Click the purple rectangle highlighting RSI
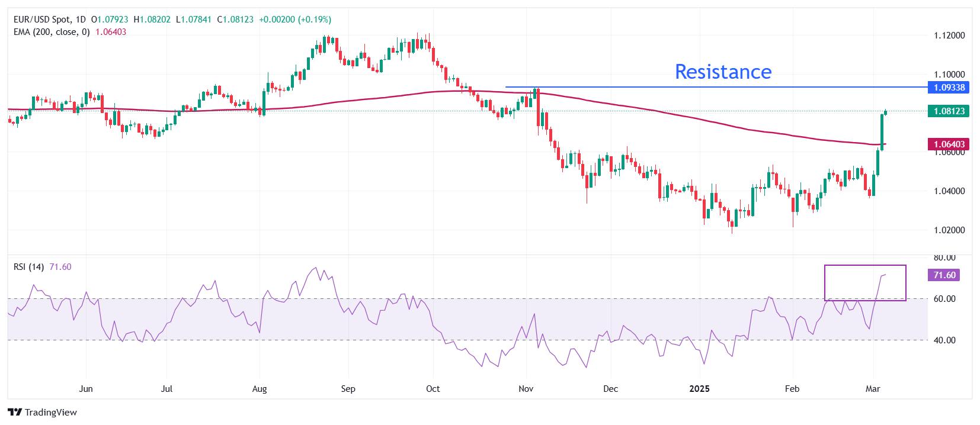This screenshot has width=980, height=425. coord(865,283)
